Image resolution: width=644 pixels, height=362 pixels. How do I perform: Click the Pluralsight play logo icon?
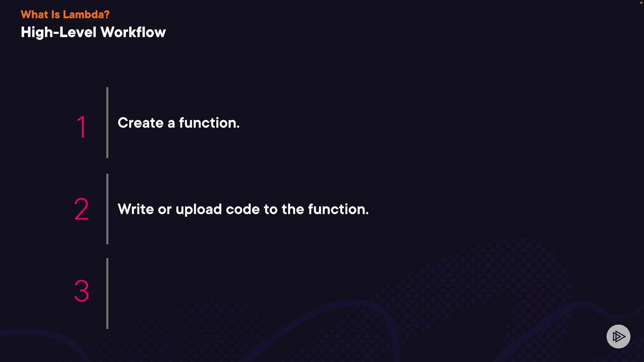[x=618, y=336]
